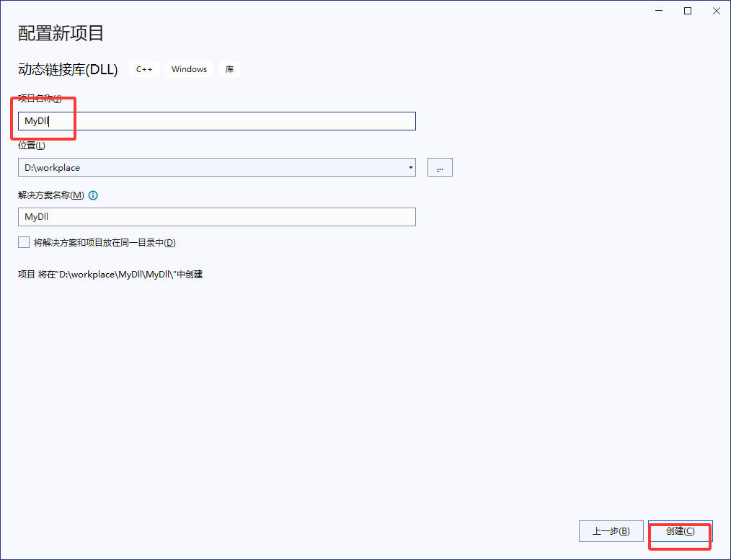This screenshot has width=731, height=560.
Task: Minimize the configure project window
Action: pyautogui.click(x=659, y=11)
